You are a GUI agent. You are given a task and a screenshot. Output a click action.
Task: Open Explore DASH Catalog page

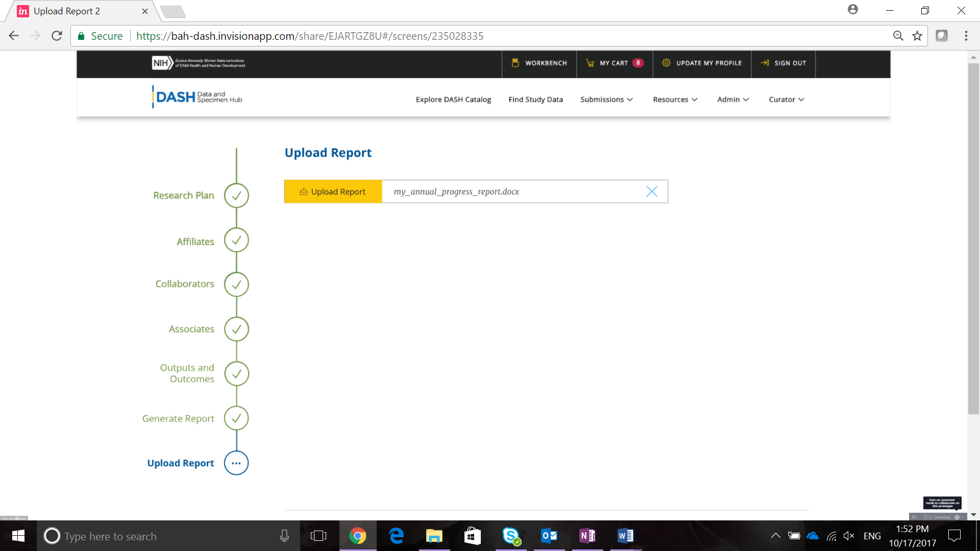tap(453, 99)
